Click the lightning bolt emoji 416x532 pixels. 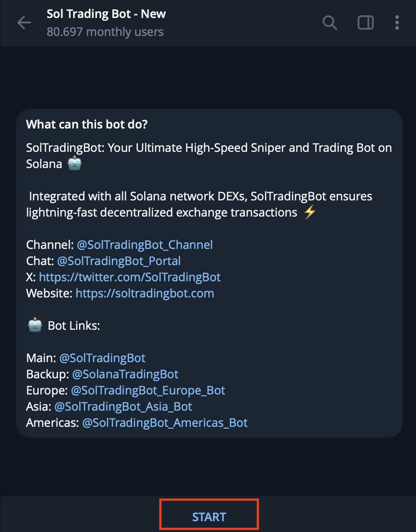pos(310,213)
